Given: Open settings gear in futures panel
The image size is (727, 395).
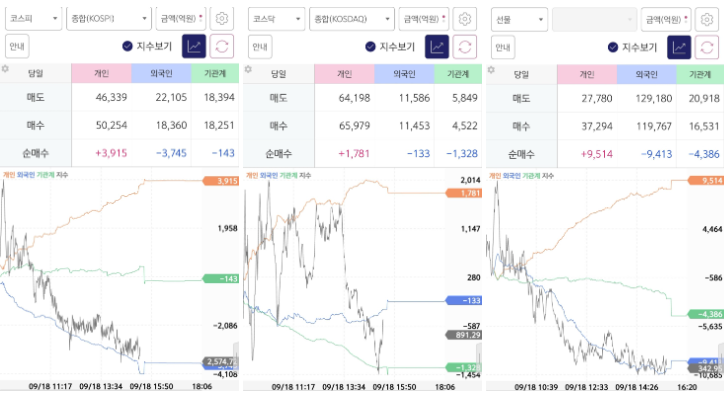Looking at the screenshot, I should (x=707, y=19).
